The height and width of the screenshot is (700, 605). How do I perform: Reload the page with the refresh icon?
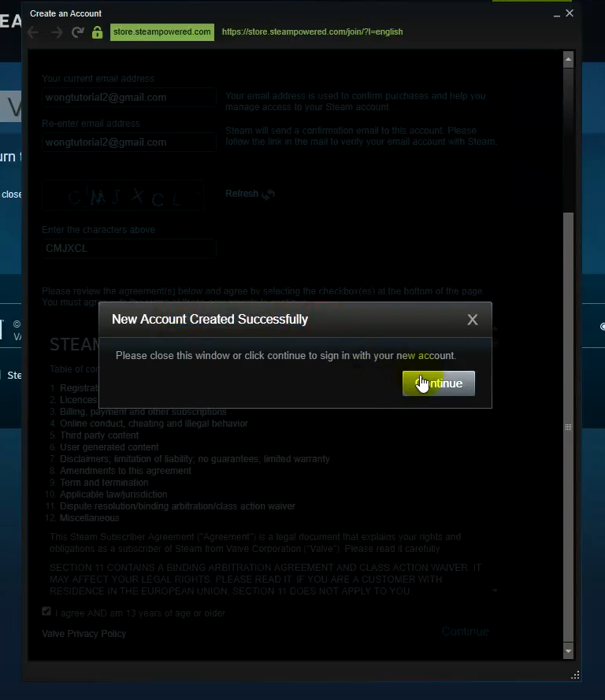[x=78, y=32]
